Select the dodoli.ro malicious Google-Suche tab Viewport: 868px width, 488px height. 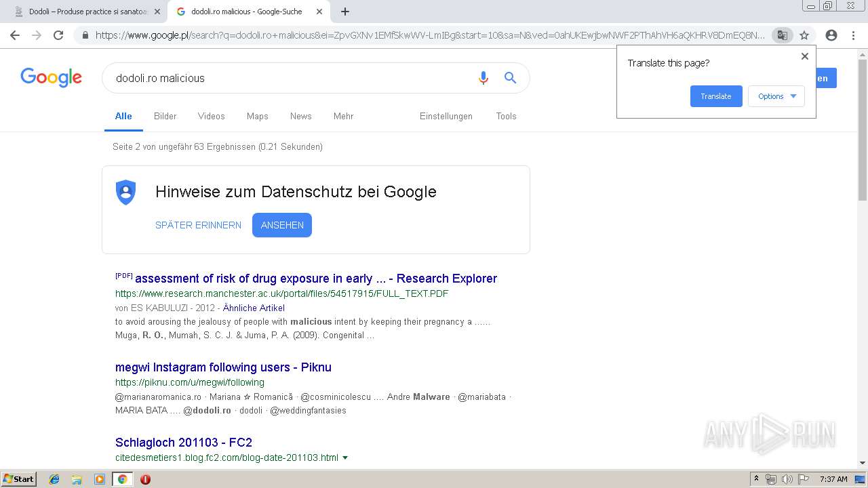pos(247,12)
